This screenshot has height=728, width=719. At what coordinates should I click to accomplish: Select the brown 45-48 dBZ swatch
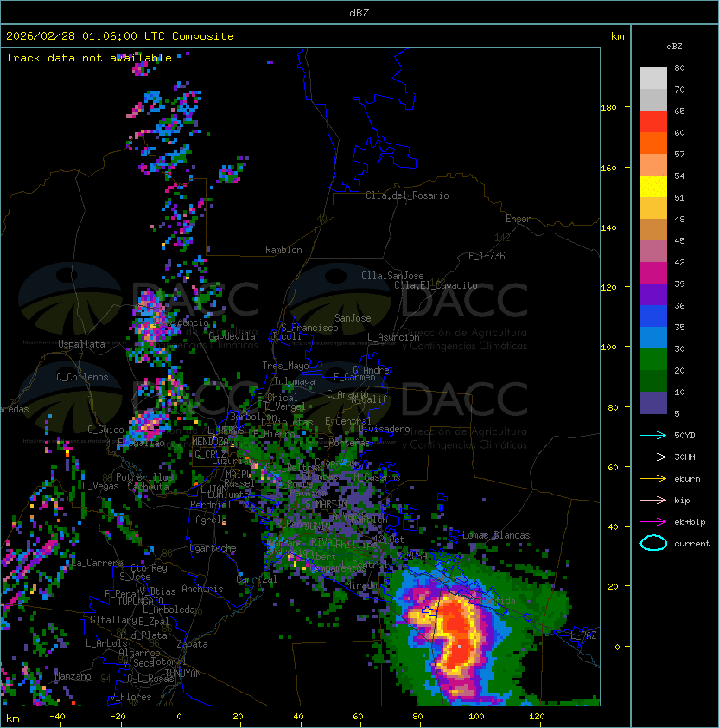click(653, 229)
